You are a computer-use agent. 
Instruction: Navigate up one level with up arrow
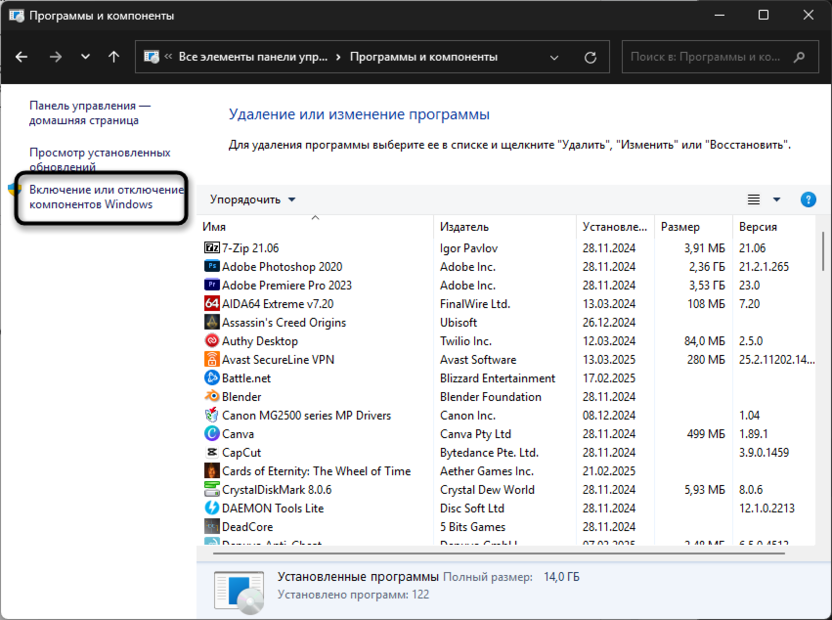[114, 57]
